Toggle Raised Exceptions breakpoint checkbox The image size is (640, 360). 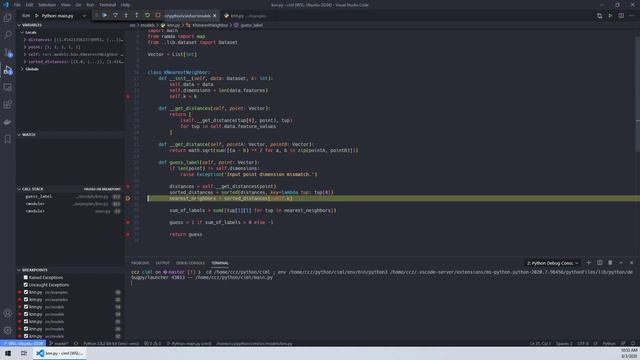pos(26,278)
